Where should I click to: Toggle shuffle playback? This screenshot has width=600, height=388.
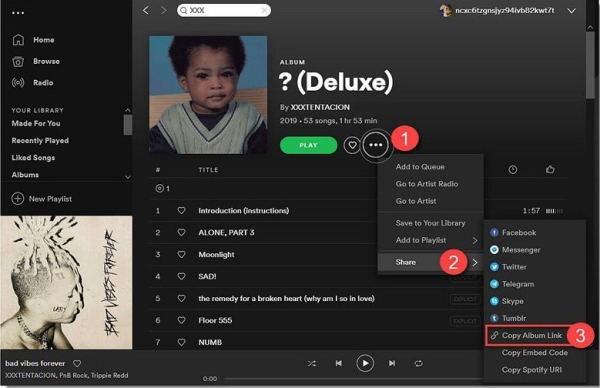pos(312,364)
